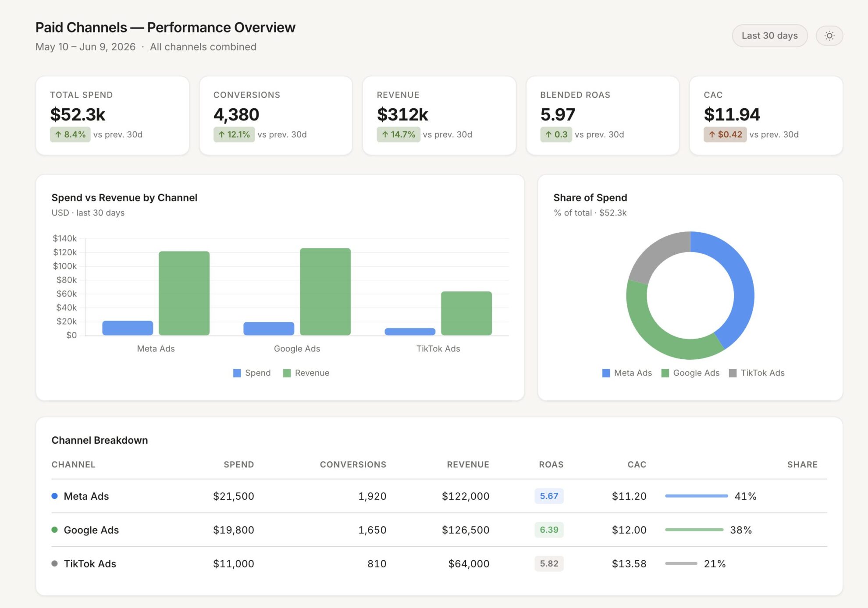The width and height of the screenshot is (868, 608).
Task: Sort table by the SPEND column header
Action: point(239,464)
